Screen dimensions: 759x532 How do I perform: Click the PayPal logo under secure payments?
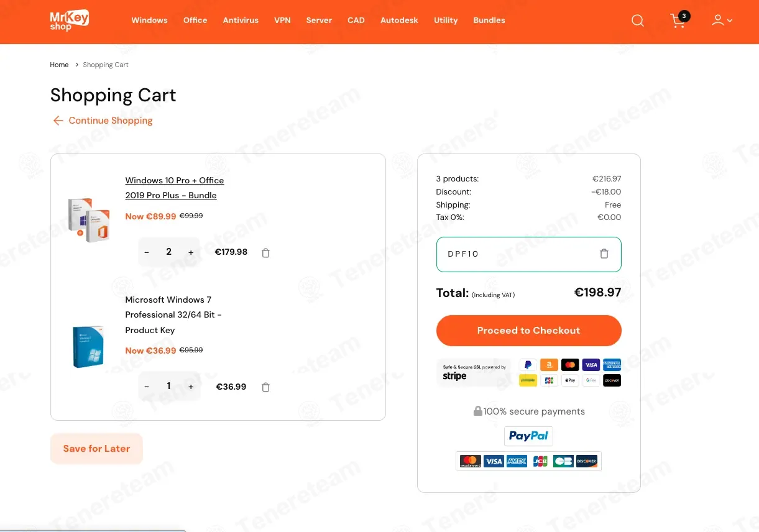pyautogui.click(x=528, y=436)
